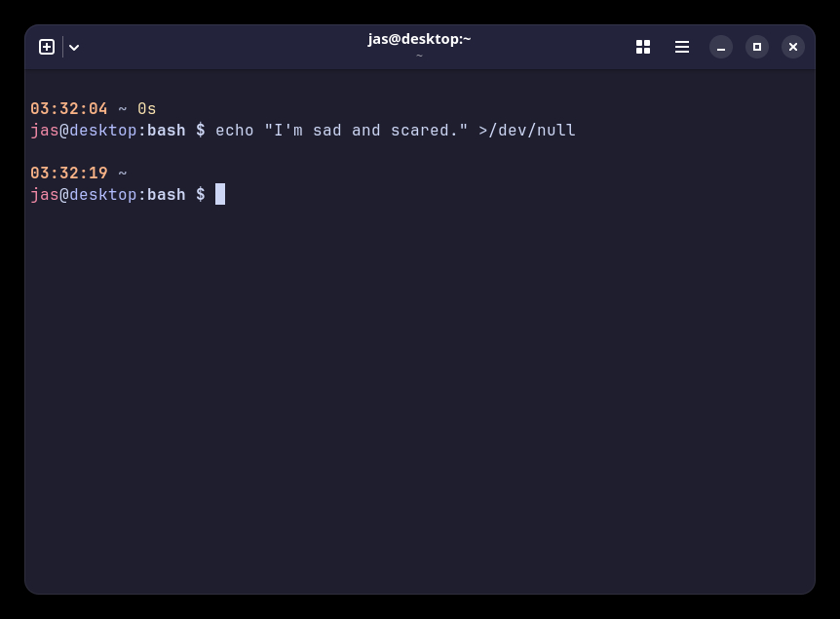840x619 pixels.
Task: Expand the new tab options chevron
Action: [x=74, y=47]
